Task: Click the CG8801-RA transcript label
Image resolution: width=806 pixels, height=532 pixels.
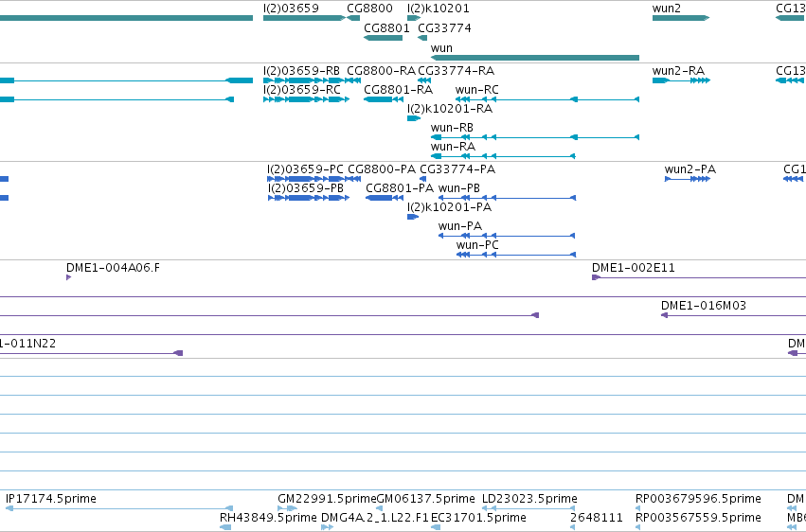Action: tap(399, 89)
